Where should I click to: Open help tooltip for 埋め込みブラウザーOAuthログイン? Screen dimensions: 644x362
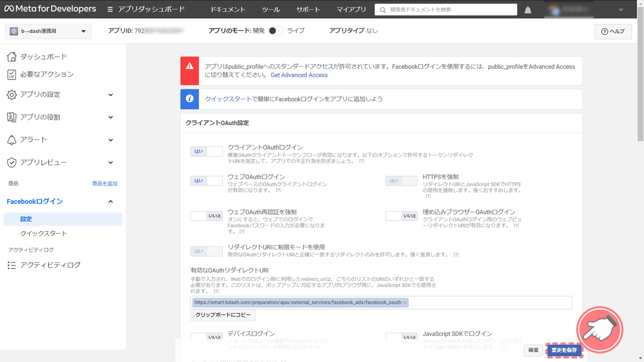(516, 226)
